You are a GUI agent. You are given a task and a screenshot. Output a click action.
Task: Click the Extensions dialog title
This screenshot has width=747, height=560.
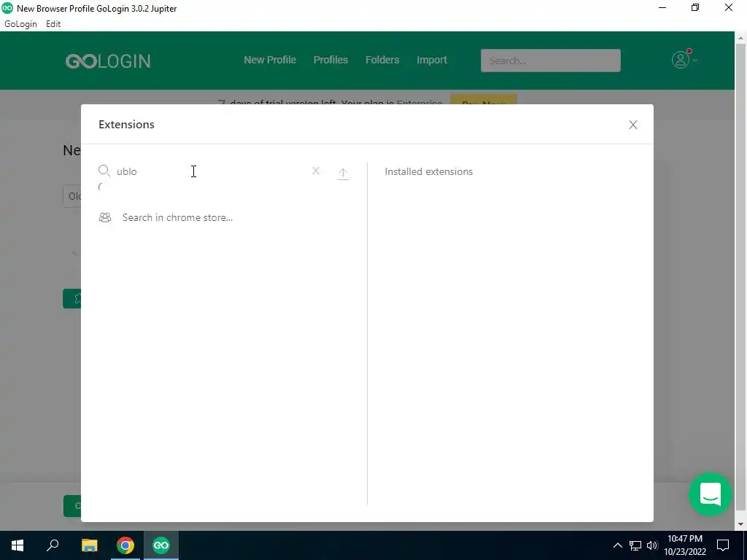point(126,124)
